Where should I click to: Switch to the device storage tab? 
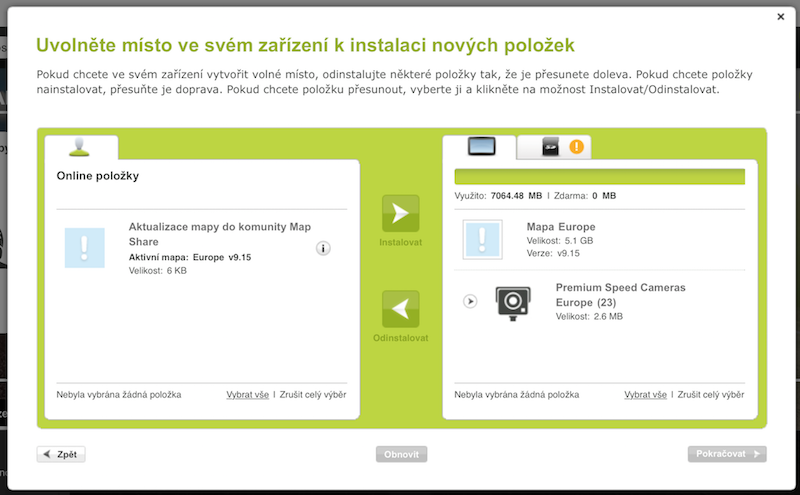click(480, 148)
